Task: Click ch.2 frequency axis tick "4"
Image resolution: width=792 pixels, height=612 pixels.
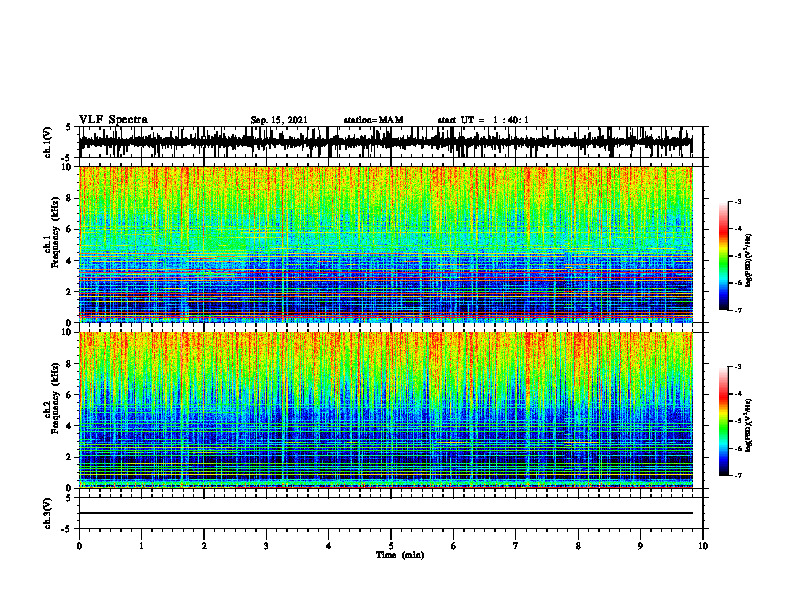Action: (70, 426)
